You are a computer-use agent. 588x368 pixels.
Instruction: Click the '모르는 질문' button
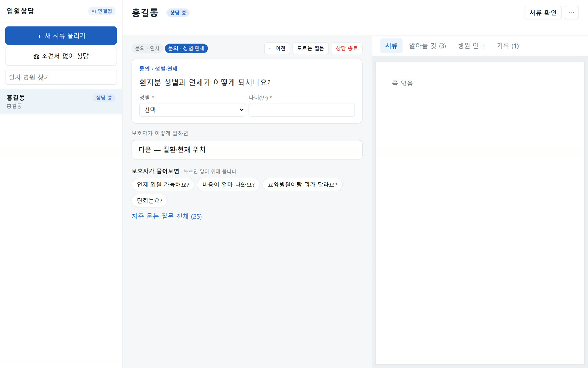(311, 48)
